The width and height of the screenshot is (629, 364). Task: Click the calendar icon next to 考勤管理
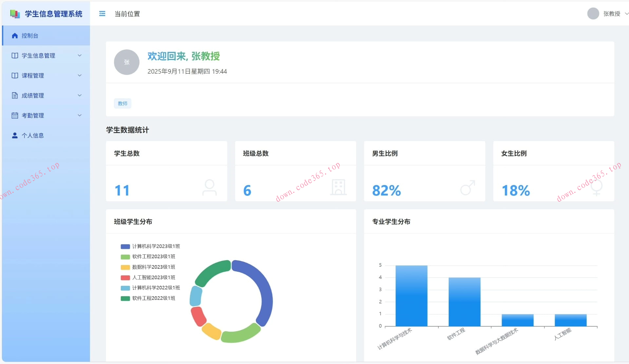pyautogui.click(x=15, y=116)
